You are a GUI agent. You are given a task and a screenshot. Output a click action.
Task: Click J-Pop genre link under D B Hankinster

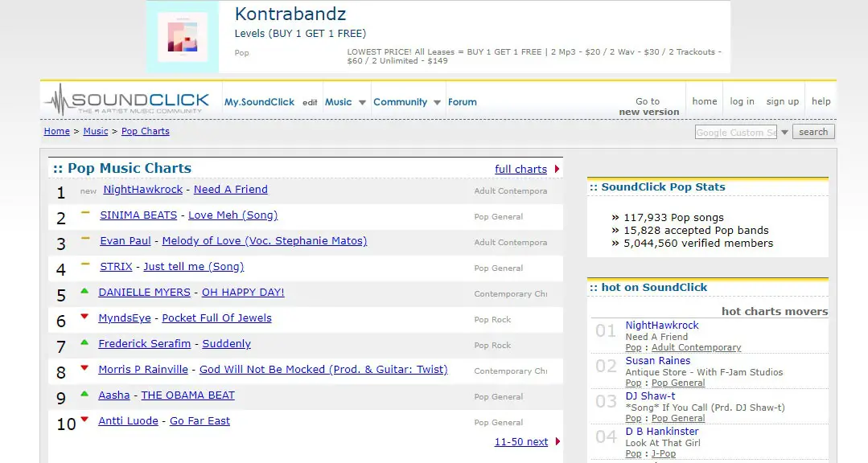tap(664, 453)
